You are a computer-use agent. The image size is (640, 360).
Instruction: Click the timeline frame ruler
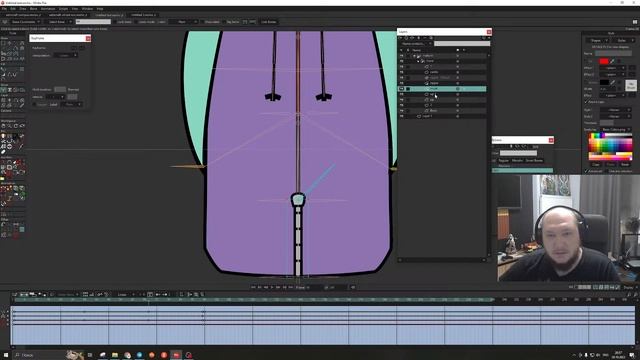click(x=322, y=300)
